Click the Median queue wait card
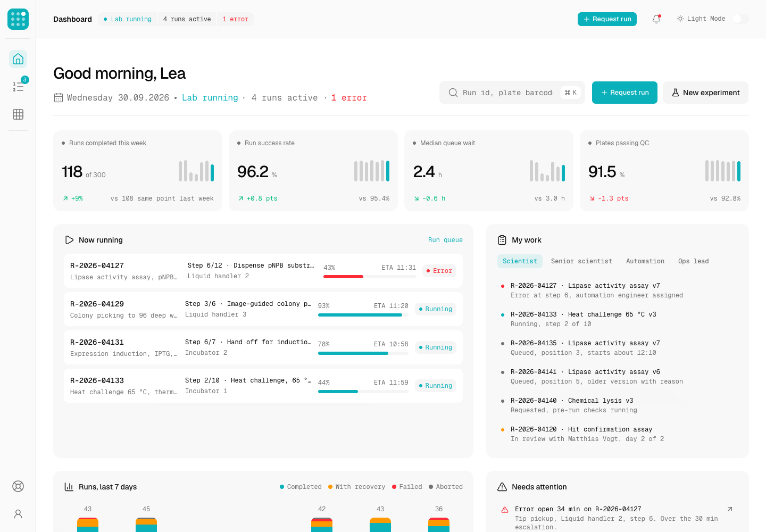Screen dimensions: 766x532 pyautogui.click(x=489, y=171)
